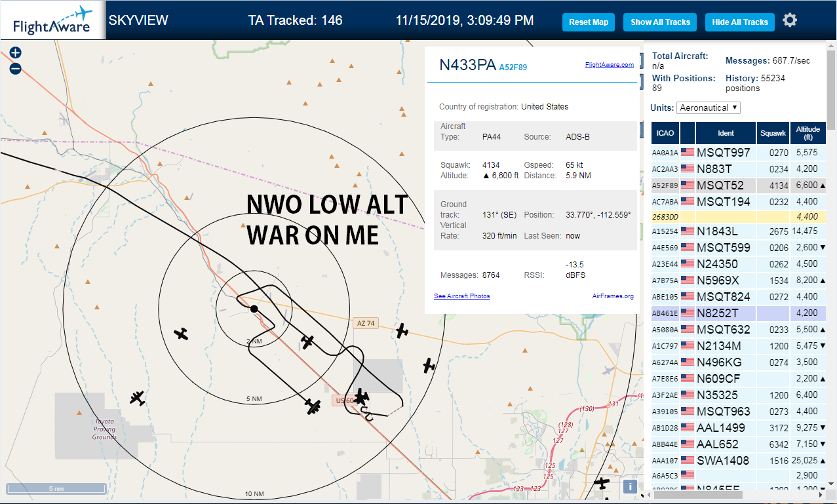Click the US flag in N883T row
Image resolution: width=837 pixels, height=504 pixels.
[x=688, y=168]
